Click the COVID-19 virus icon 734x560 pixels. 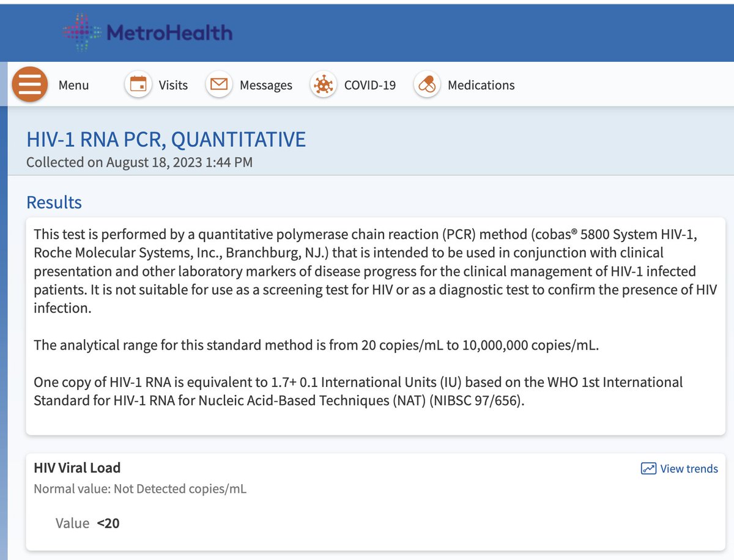click(323, 84)
